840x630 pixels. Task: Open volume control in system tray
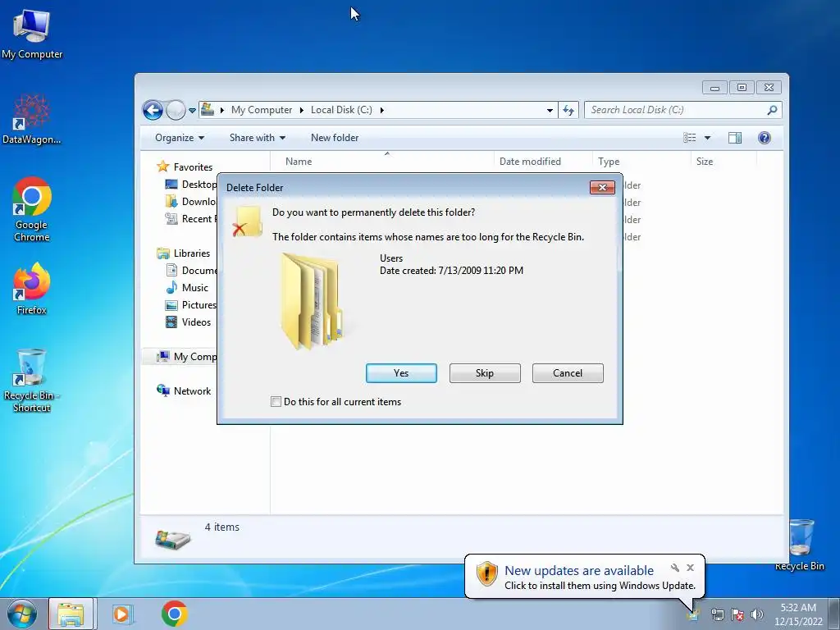point(756,614)
